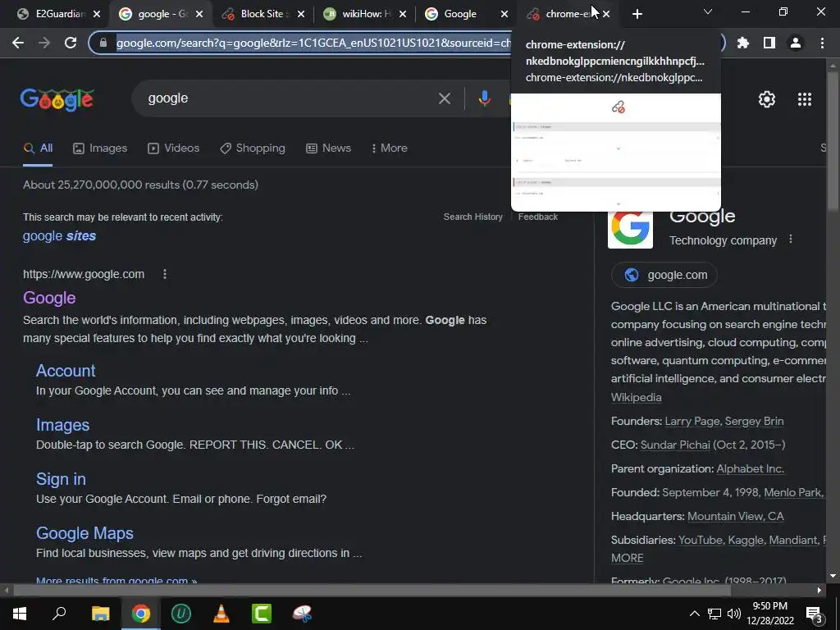Image resolution: width=840 pixels, height=630 pixels.
Task: Open the Wikipedia source link
Action: (x=637, y=398)
